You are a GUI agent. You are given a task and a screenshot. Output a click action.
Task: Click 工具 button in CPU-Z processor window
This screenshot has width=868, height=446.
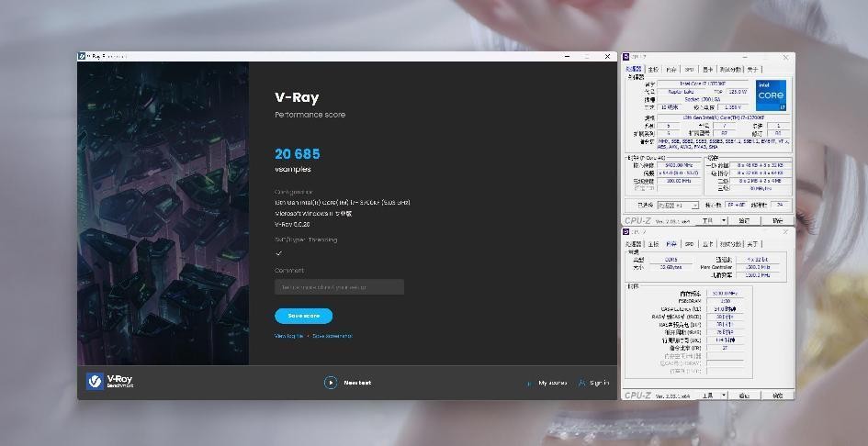(x=707, y=220)
